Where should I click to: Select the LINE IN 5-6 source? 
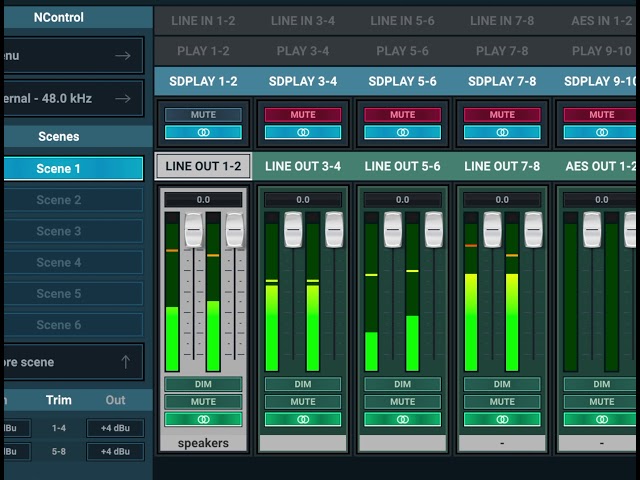[402, 21]
